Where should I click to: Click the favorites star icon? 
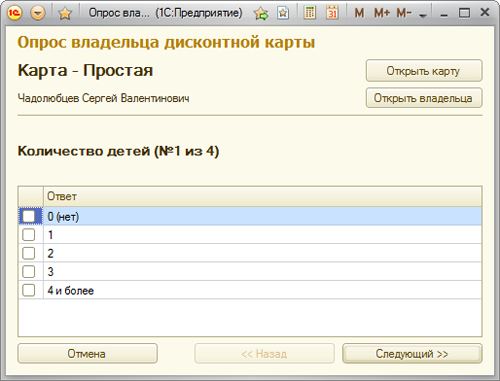coord(65,13)
